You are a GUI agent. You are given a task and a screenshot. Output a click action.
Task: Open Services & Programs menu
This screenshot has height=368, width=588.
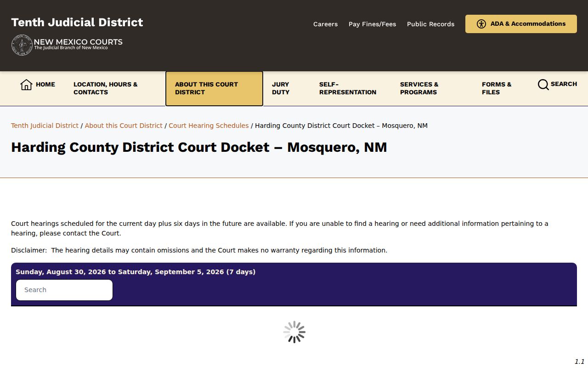(x=419, y=88)
